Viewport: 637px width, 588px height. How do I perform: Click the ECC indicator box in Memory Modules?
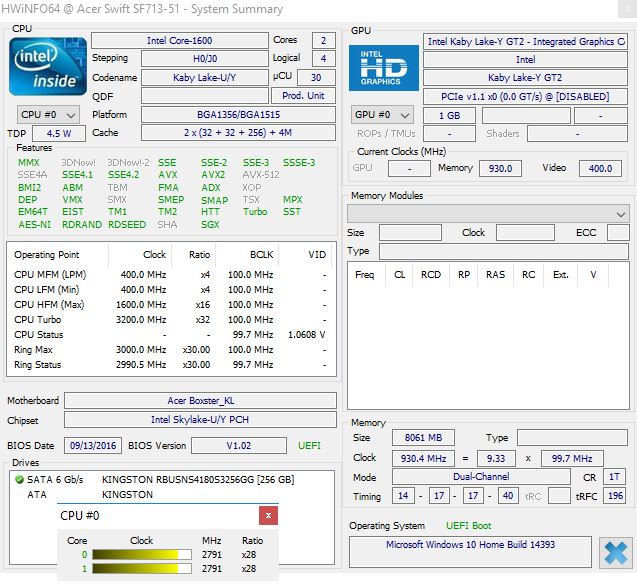click(618, 233)
